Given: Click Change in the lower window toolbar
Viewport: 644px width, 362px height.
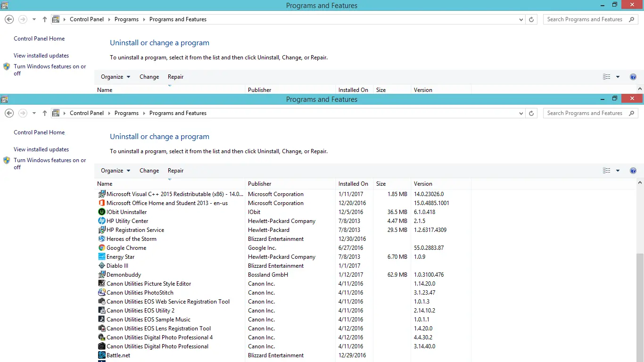Looking at the screenshot, I should tap(149, 171).
